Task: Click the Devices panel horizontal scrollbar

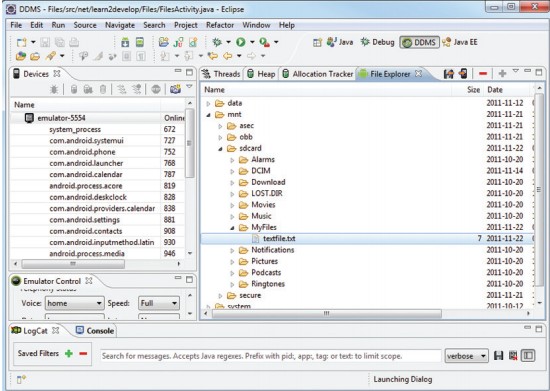Action: click(73, 264)
